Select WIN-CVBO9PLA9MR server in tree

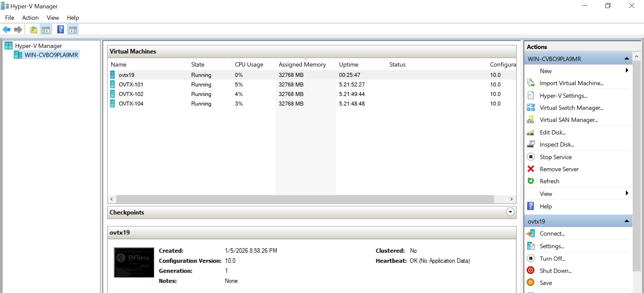pos(51,55)
